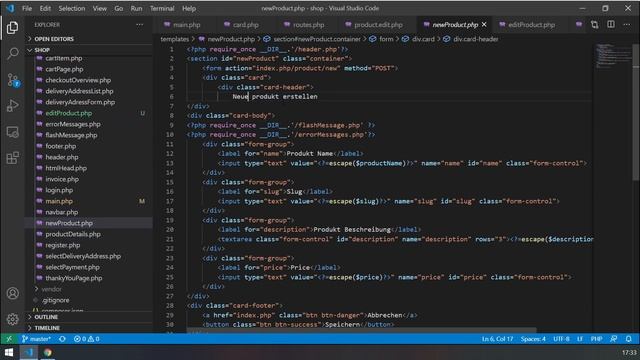Open the Edit menu
Image resolution: width=640 pixels, height=360 pixels.
[45, 8]
